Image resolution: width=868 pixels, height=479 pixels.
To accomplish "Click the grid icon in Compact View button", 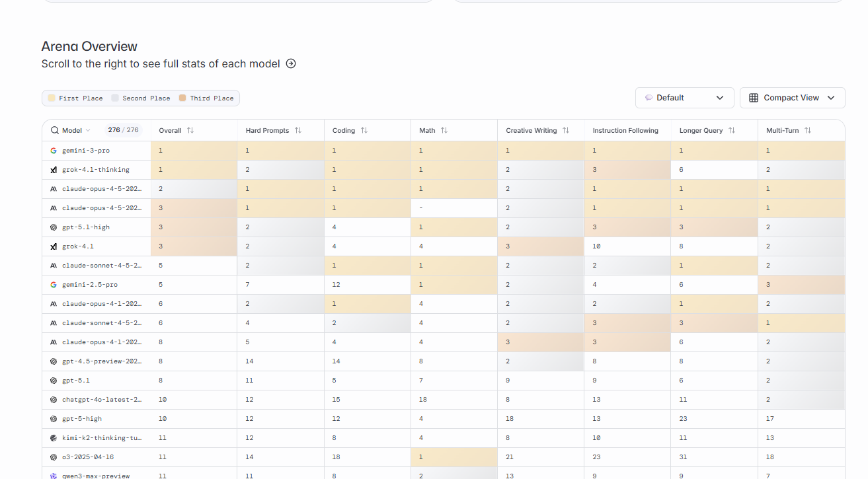I will (754, 98).
